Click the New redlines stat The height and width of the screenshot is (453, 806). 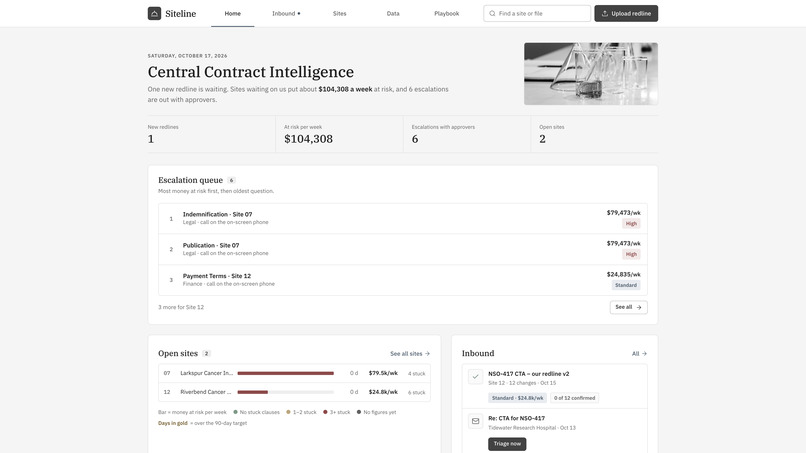tap(211, 134)
